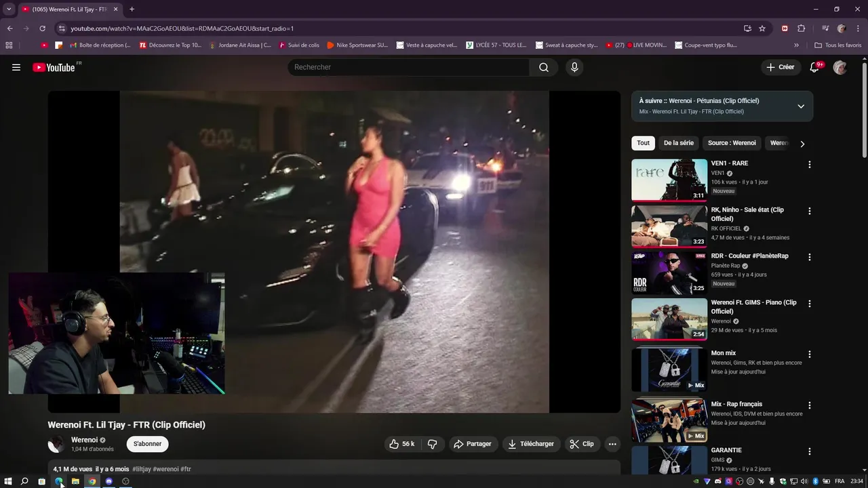This screenshot has height=488, width=868.
Task: Click the Télécharger download button
Action: (531, 444)
